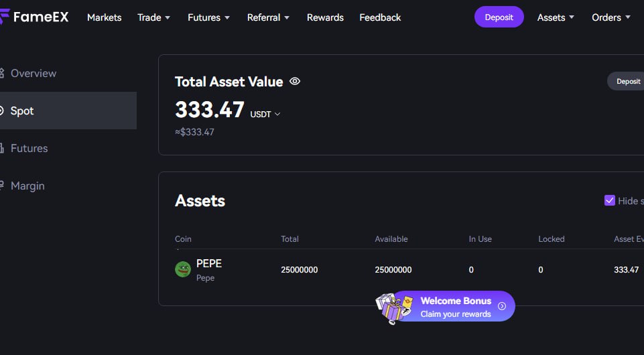
Task: Click the Spot sidebar icon
Action: (x=1, y=111)
